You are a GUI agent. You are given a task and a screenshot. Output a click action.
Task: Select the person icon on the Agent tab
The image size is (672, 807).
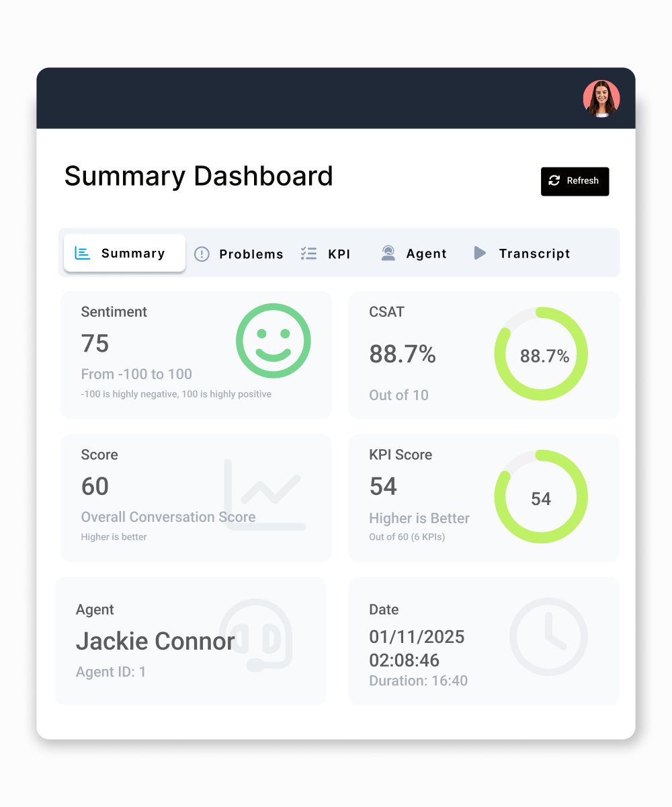[388, 254]
